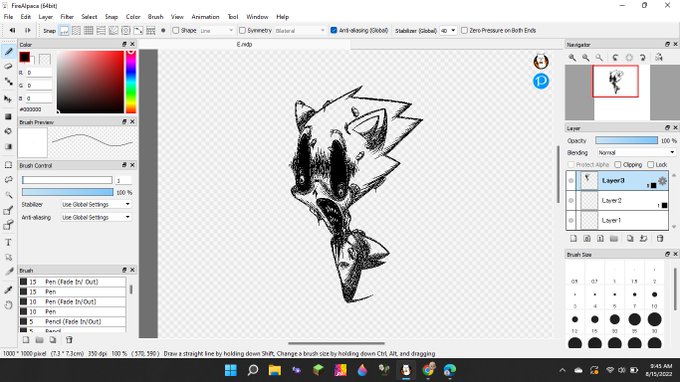This screenshot has height=382, width=680.
Task: Open the Animation menu
Action: [x=205, y=16]
